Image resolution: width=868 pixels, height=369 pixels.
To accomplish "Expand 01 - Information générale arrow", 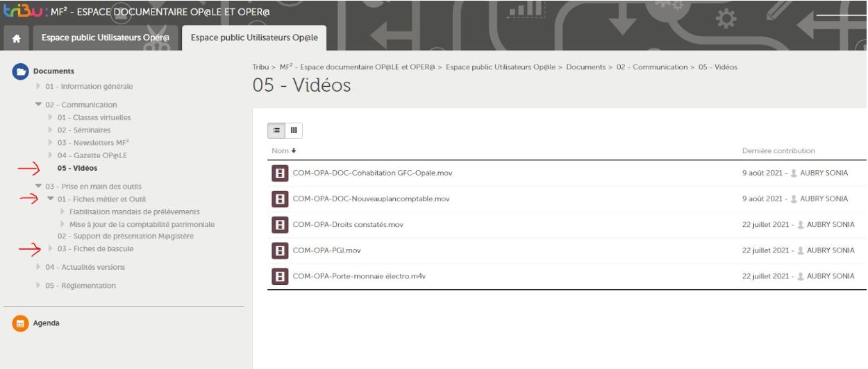I will [x=38, y=87].
